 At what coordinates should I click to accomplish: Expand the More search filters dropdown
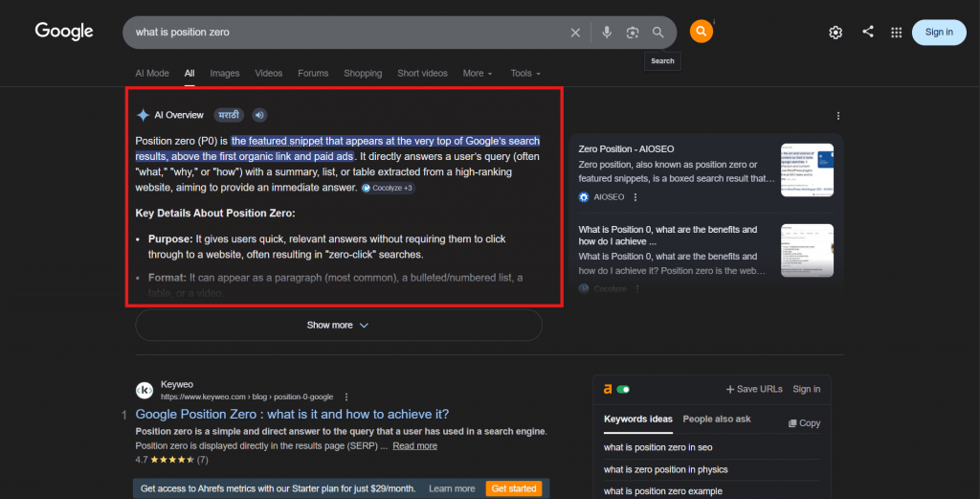point(477,74)
